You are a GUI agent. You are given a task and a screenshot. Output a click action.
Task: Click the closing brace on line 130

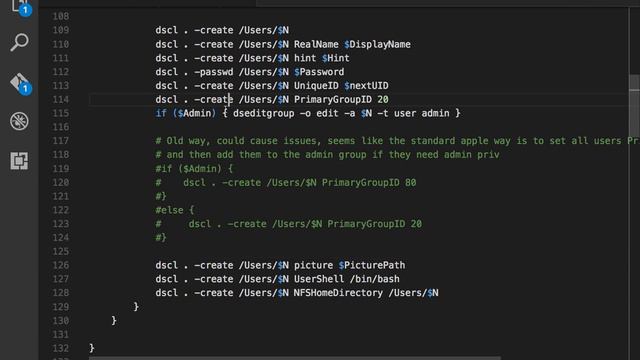click(x=114, y=321)
